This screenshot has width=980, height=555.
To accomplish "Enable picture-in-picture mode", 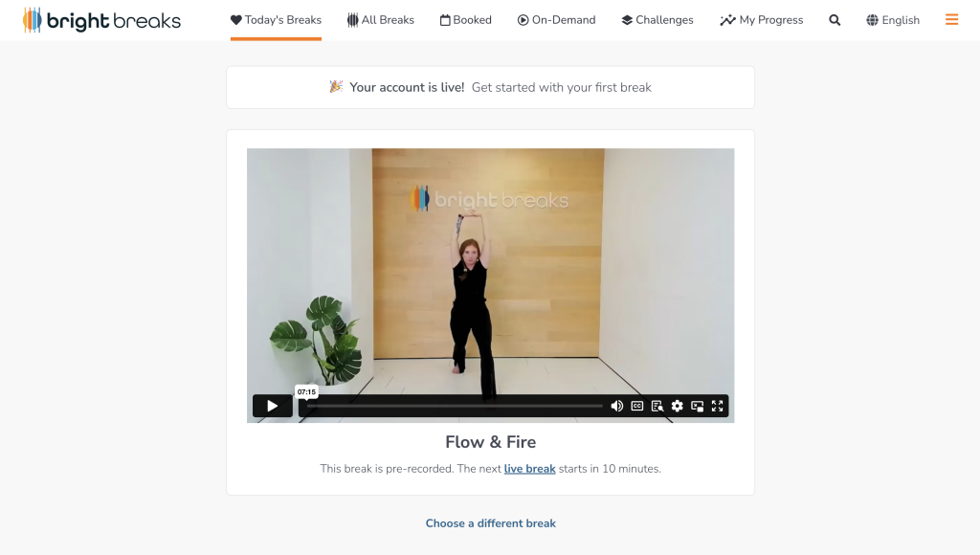I will pos(698,406).
